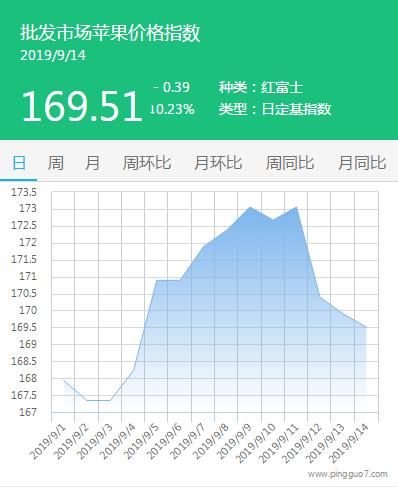Screen dimensions: 398x487
Task: Click the x-axis label 2019/9/11
Action: (279, 443)
